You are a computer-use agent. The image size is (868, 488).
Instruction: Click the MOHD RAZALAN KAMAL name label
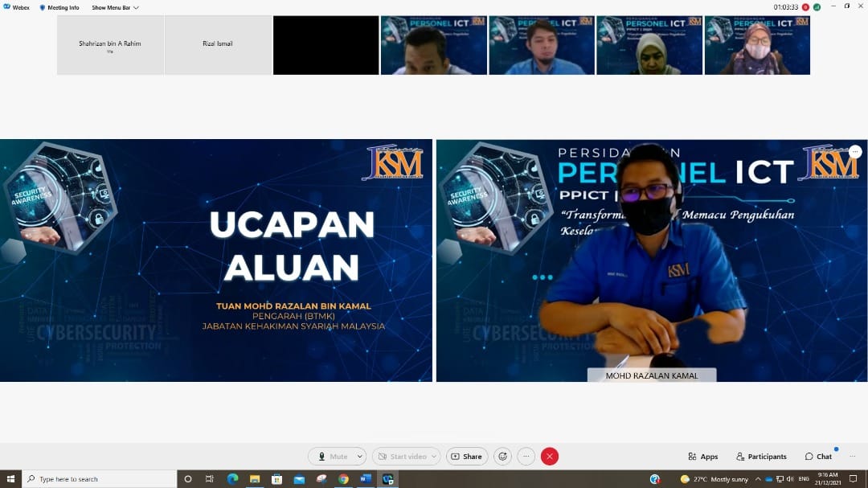[652, 375]
